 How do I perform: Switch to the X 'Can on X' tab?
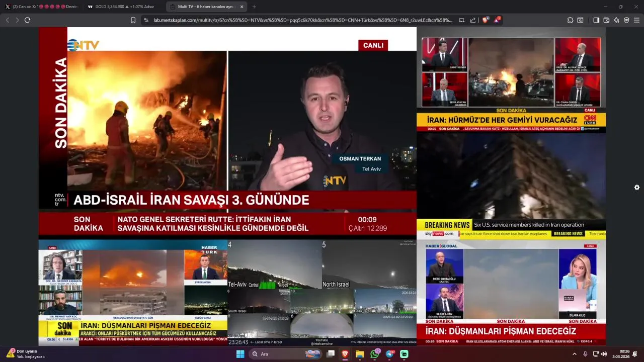coord(42,7)
